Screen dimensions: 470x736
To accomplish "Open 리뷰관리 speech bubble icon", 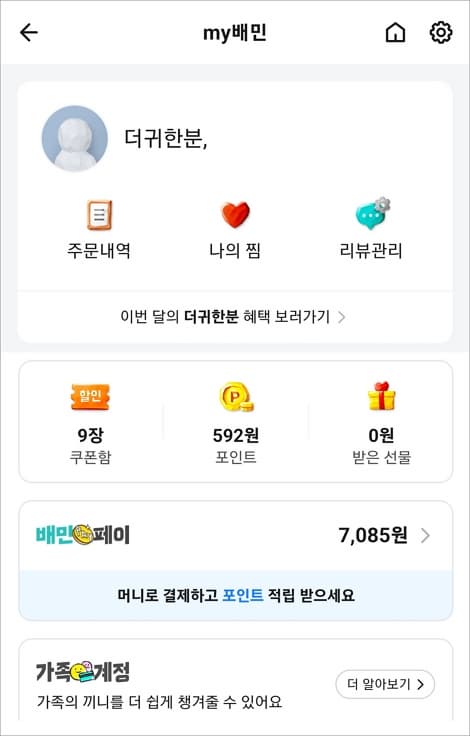I will 373,214.
